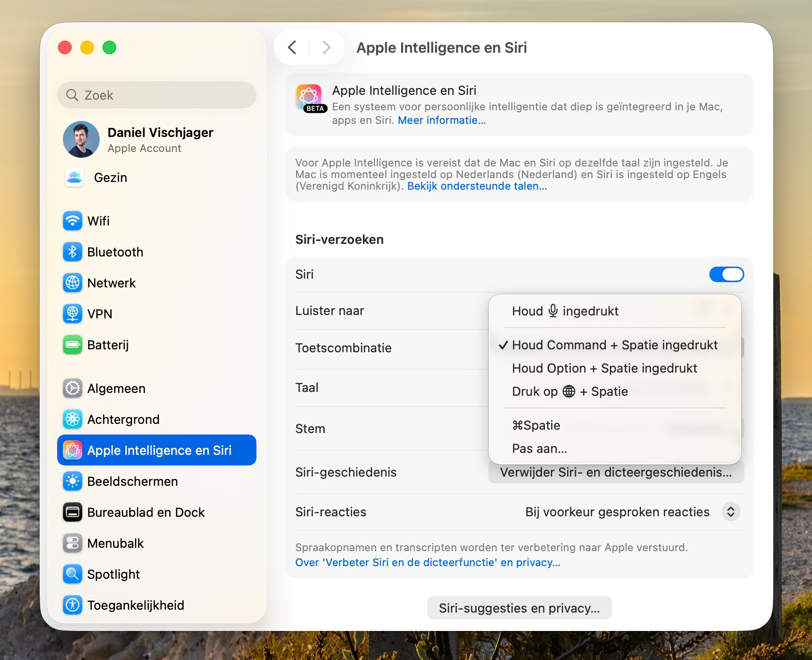The image size is (812, 660).
Task: Open Bluetooth settings via its icon
Action: point(73,252)
